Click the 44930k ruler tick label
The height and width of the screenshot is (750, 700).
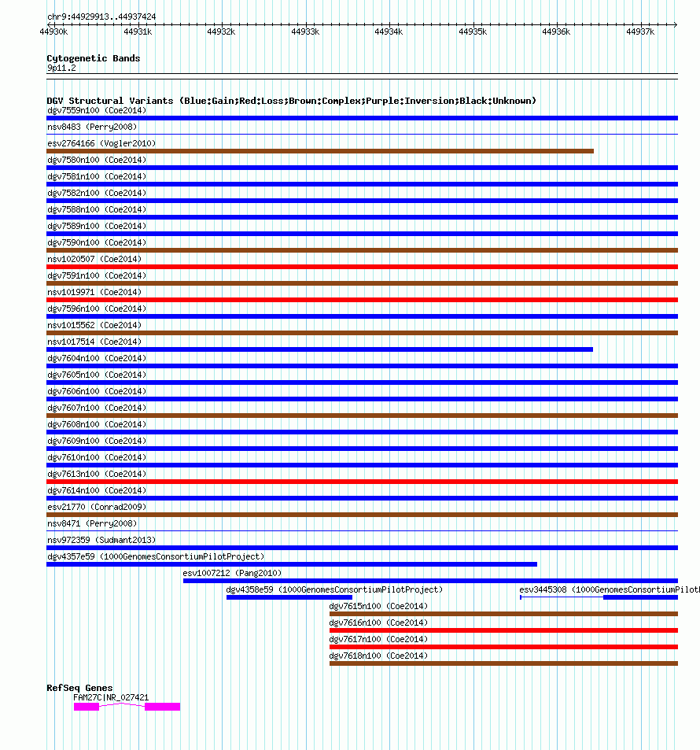pyautogui.click(x=53, y=31)
